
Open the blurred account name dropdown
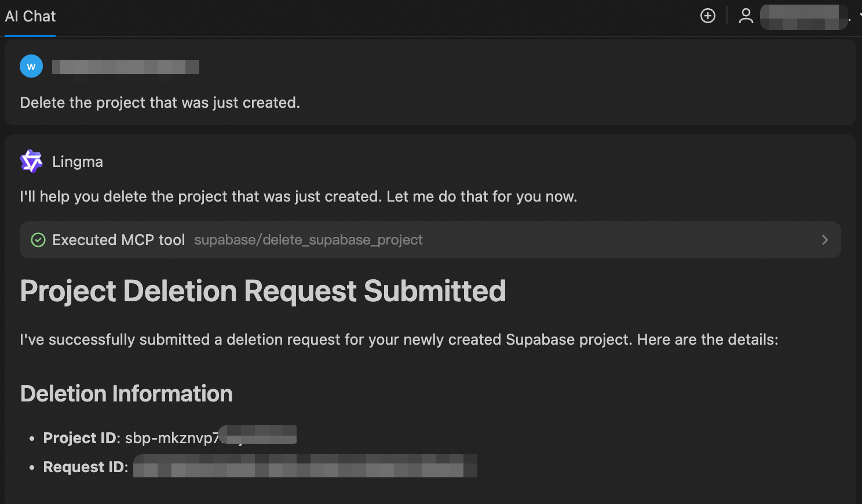[804, 17]
